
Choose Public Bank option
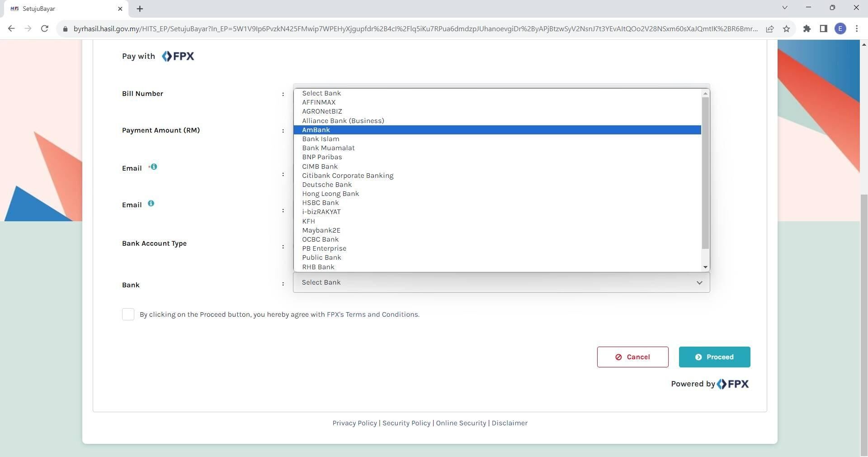(497, 257)
